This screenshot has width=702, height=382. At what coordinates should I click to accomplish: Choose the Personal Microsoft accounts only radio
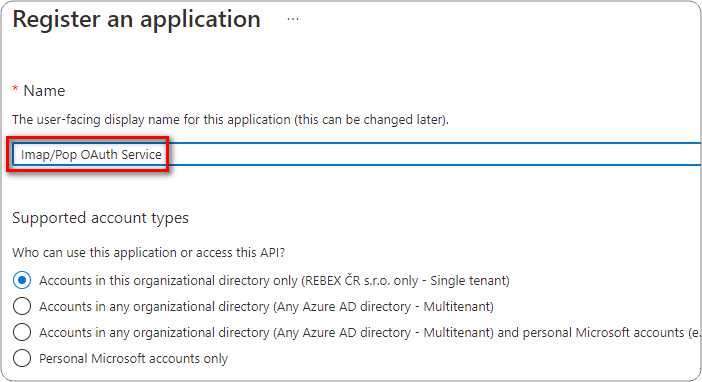tap(22, 358)
